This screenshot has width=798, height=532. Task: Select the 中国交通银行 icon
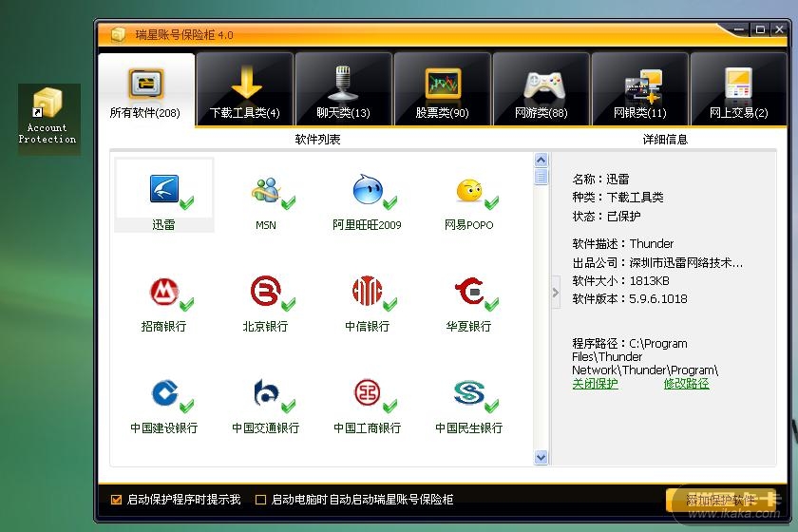pyautogui.click(x=266, y=393)
